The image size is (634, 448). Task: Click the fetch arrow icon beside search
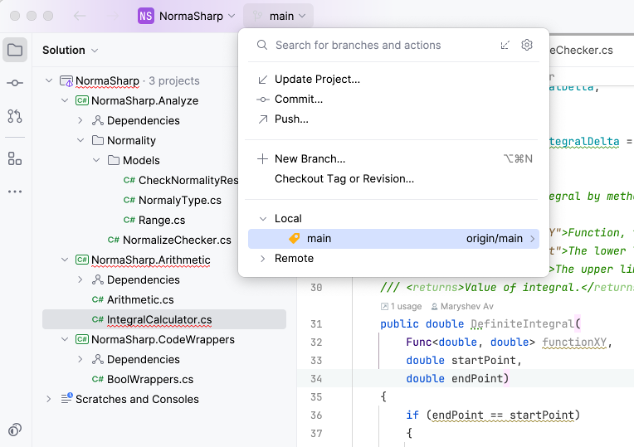(505, 45)
